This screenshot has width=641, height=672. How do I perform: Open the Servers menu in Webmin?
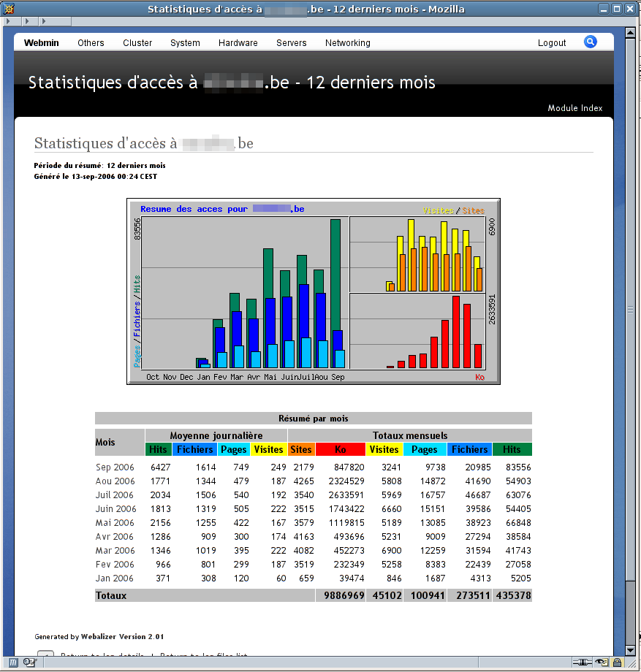(291, 43)
